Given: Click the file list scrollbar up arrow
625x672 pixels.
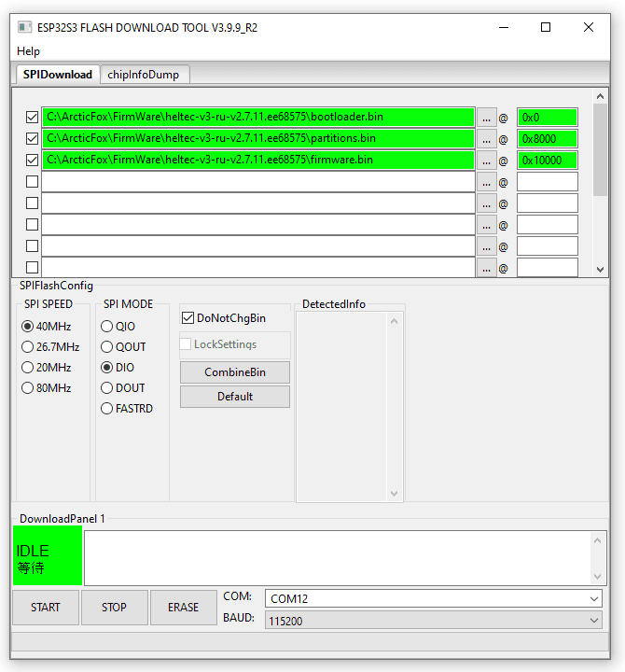Looking at the screenshot, I should tap(600, 96).
